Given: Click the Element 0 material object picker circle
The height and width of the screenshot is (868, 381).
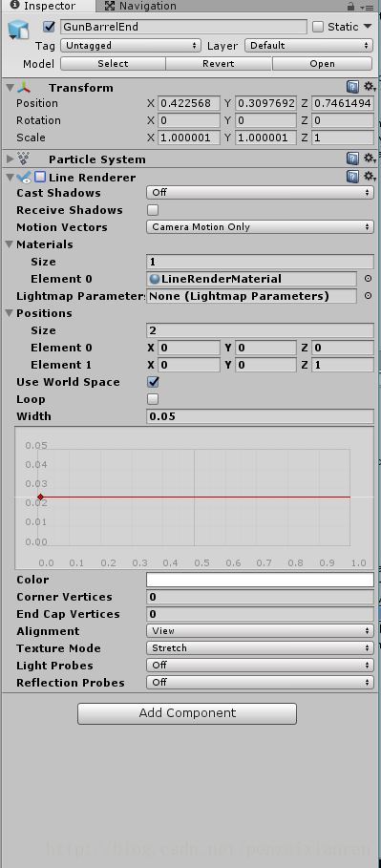Looking at the screenshot, I should (368, 279).
